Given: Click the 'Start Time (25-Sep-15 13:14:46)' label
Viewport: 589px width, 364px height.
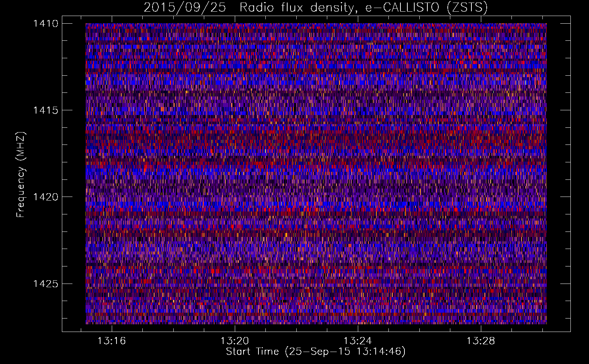Looking at the screenshot, I should (x=316, y=352).
